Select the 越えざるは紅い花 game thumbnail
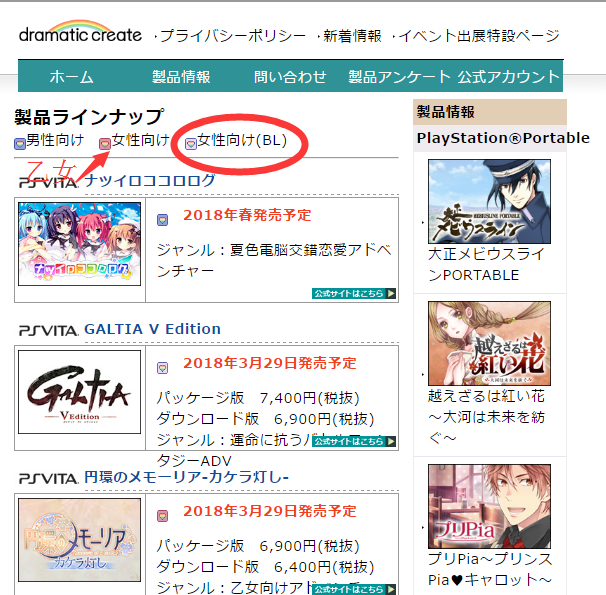The image size is (606, 595). (x=489, y=343)
